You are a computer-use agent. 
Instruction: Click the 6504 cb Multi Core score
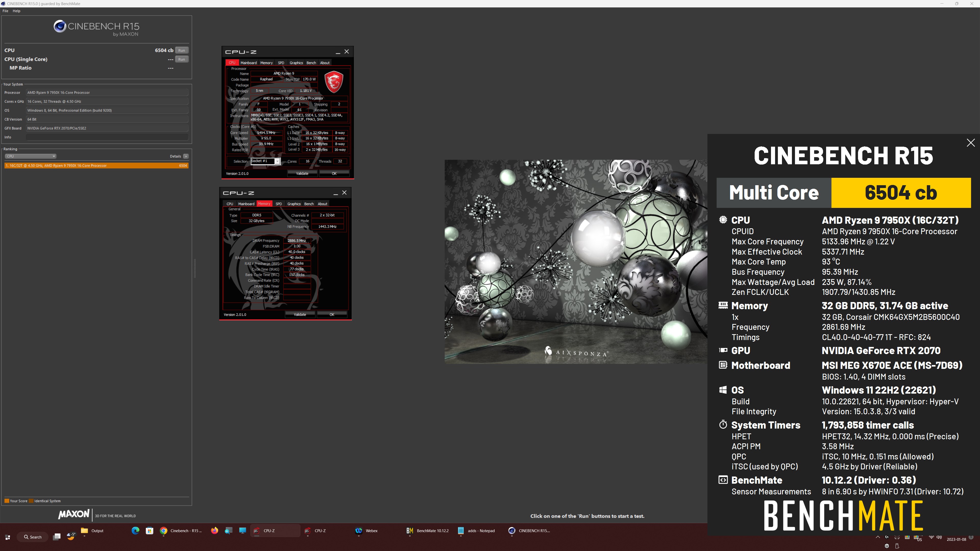click(x=900, y=192)
